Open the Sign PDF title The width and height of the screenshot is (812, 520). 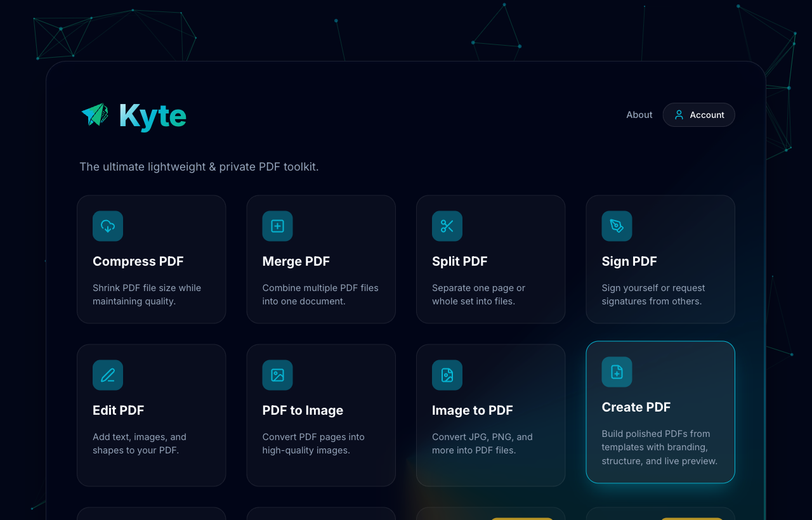pyautogui.click(x=629, y=261)
